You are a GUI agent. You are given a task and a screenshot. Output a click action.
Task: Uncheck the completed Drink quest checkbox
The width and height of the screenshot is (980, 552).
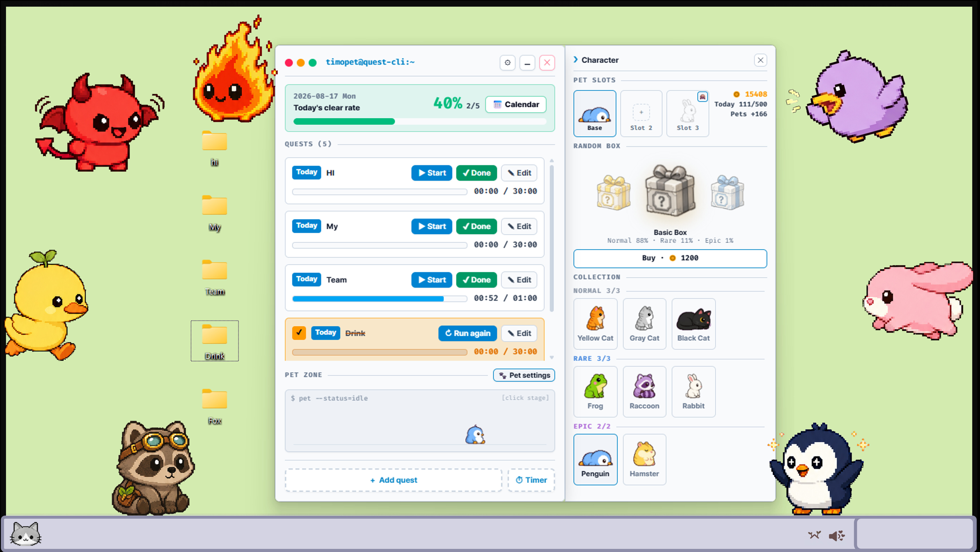point(299,333)
